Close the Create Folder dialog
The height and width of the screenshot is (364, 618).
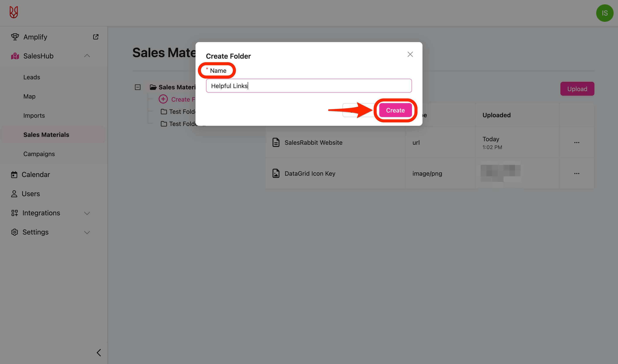coord(410,54)
